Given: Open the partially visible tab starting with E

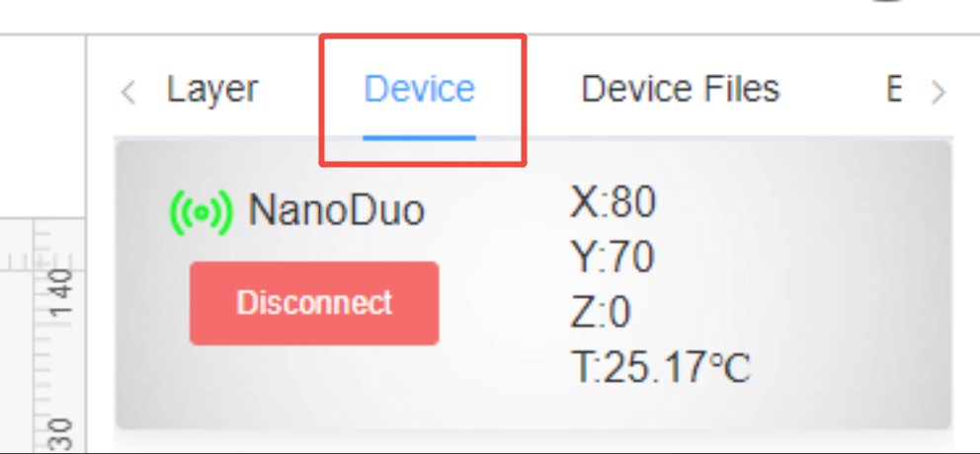Looking at the screenshot, I should coord(893,90).
